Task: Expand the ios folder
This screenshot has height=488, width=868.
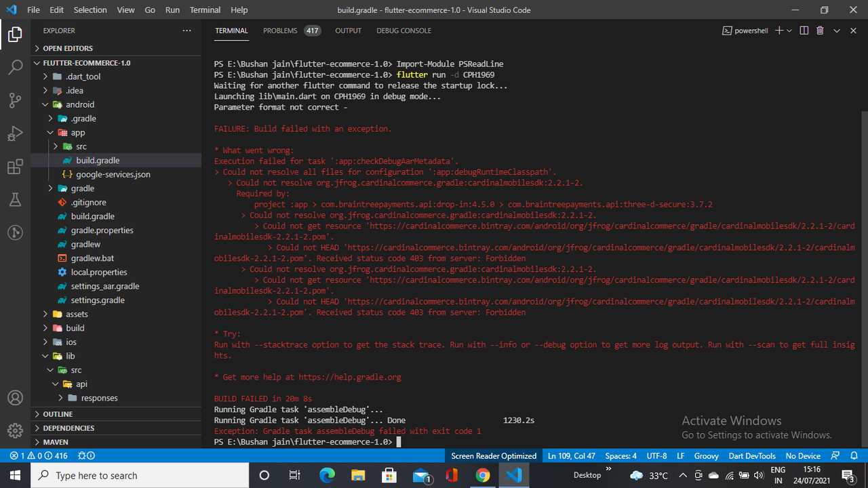Action: pos(116,342)
